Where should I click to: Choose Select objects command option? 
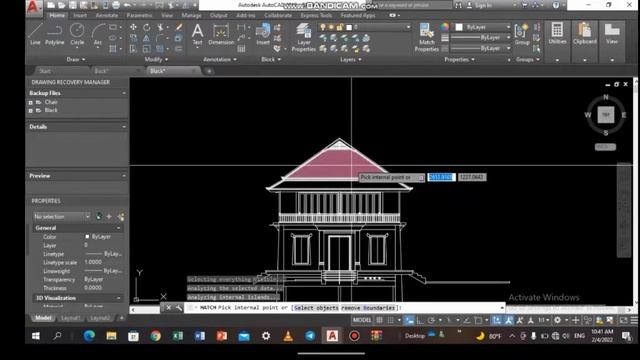316,308
